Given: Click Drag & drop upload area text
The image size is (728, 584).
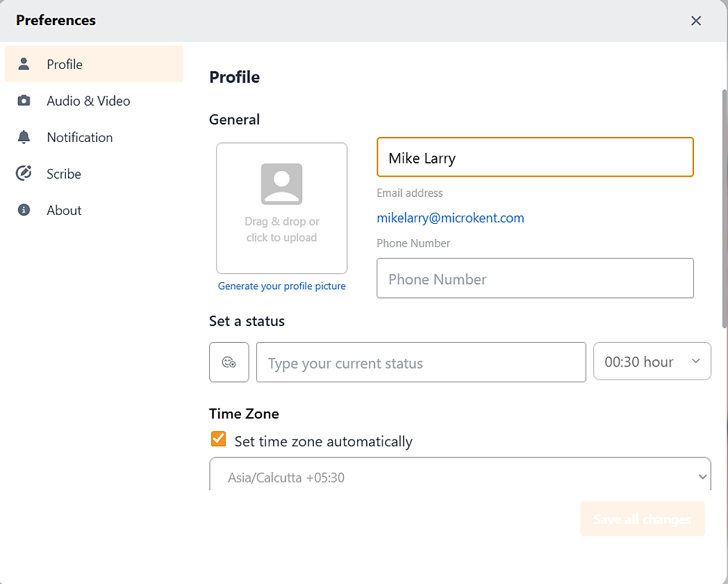Looking at the screenshot, I should click(282, 229).
